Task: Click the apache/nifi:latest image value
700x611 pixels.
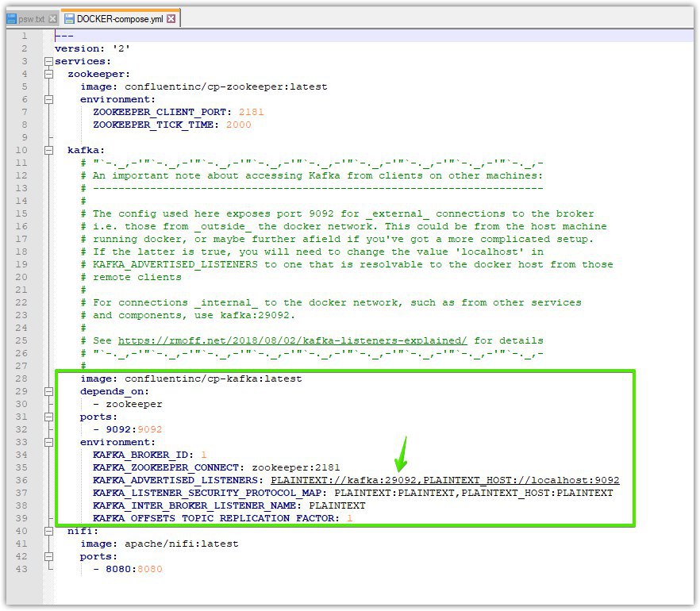Action: pos(181,544)
